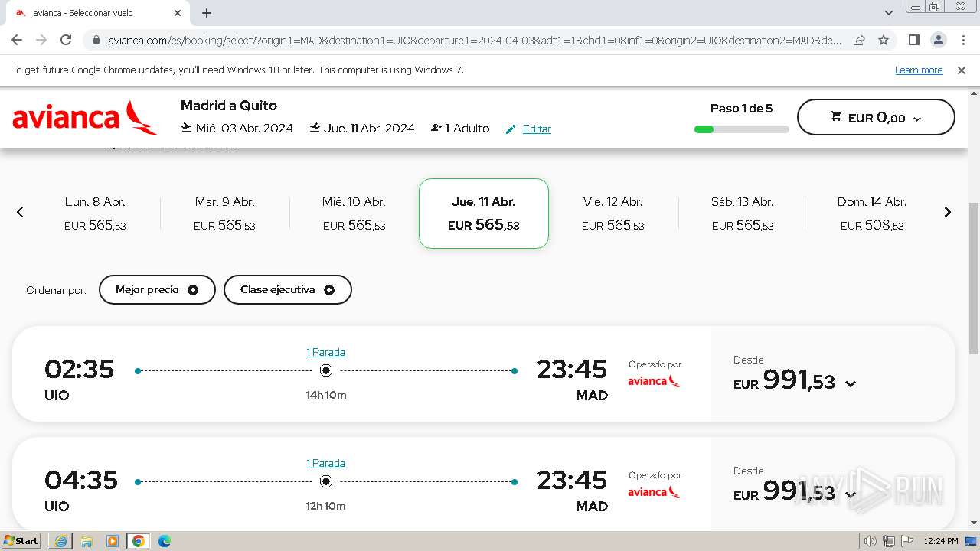Image resolution: width=980 pixels, height=551 pixels.
Task: Click the pencil edit icon next to Editar
Action: (x=511, y=129)
